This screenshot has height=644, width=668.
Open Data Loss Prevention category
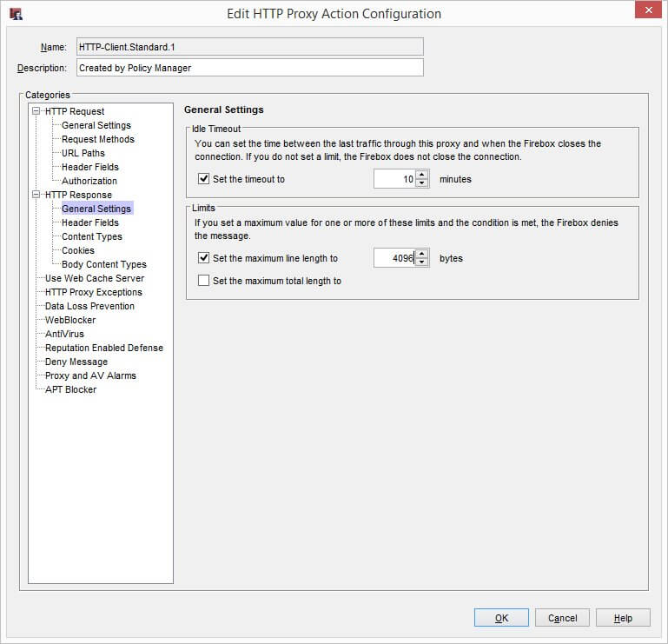pyautogui.click(x=89, y=306)
